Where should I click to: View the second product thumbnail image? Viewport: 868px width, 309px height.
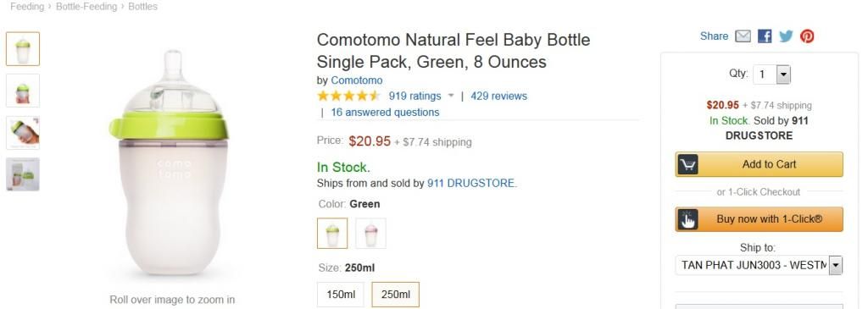coord(23,91)
